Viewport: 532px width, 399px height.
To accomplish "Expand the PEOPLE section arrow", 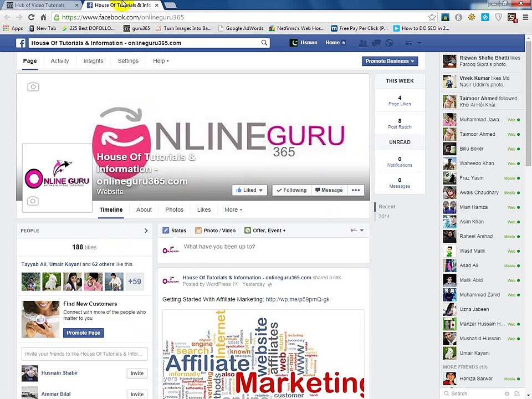I will (x=146, y=231).
